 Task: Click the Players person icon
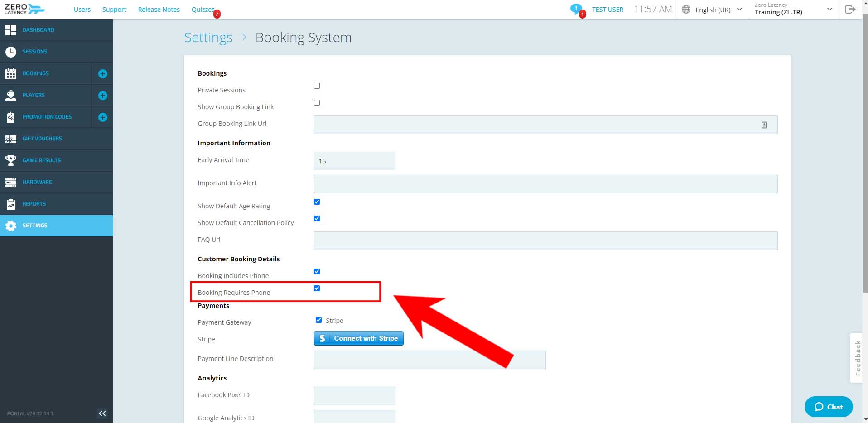[x=11, y=95]
